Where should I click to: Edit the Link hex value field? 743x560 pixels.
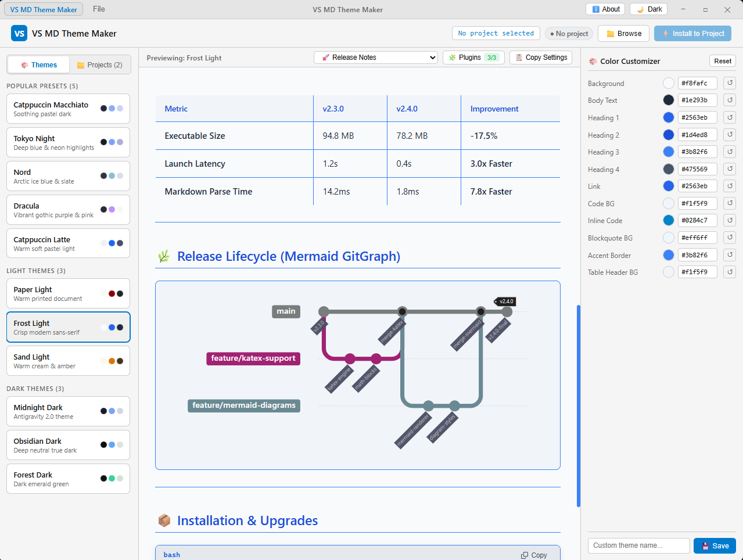coord(697,186)
